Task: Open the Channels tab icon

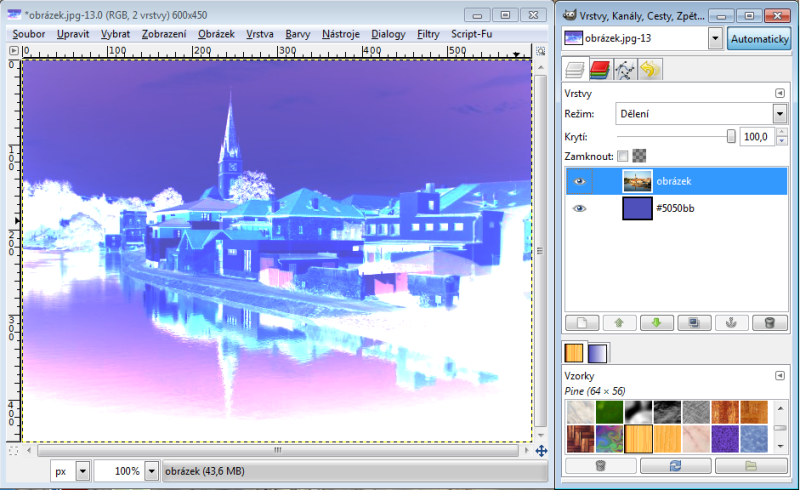Action: click(599, 69)
